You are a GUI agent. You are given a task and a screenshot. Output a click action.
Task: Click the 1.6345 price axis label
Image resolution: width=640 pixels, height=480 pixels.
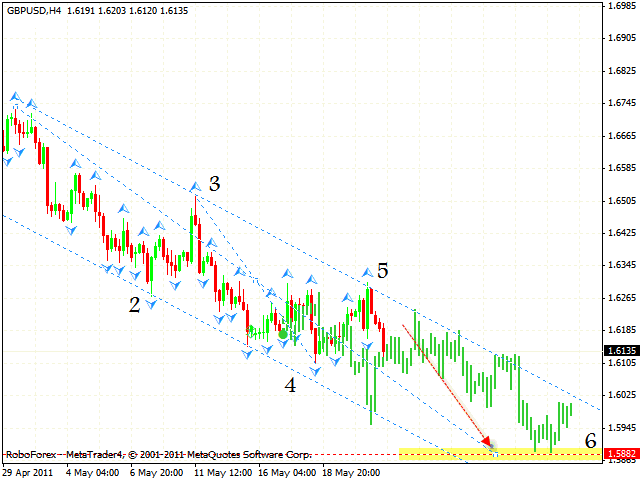tap(622, 265)
